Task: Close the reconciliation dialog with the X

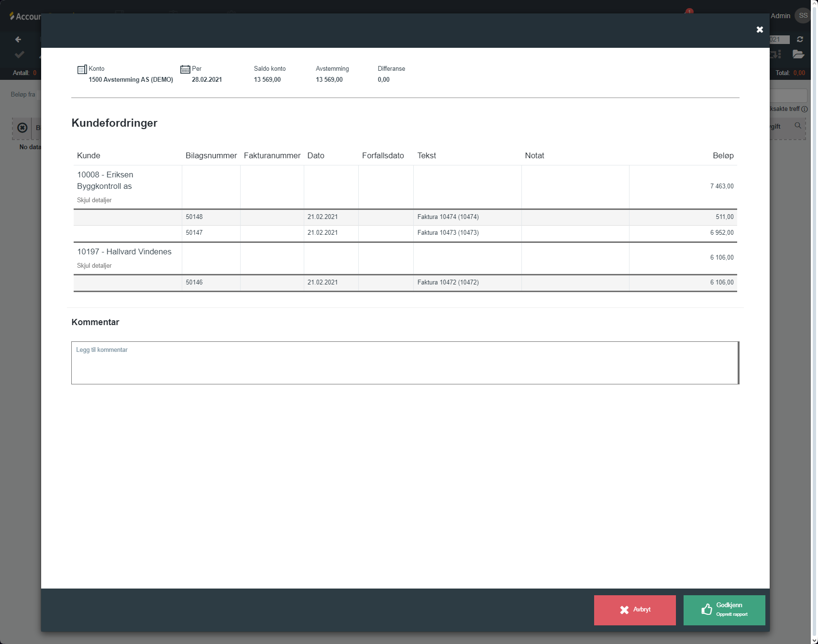Action: point(759,30)
